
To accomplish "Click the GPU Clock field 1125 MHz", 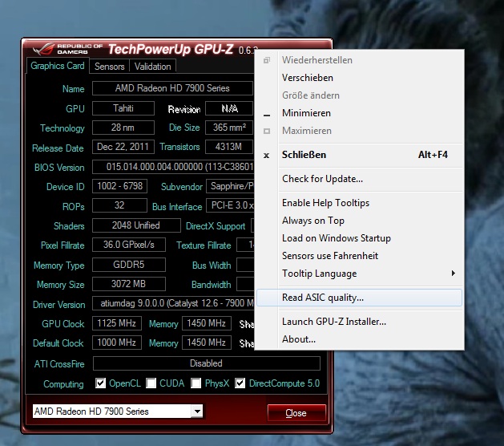I will coord(117,323).
